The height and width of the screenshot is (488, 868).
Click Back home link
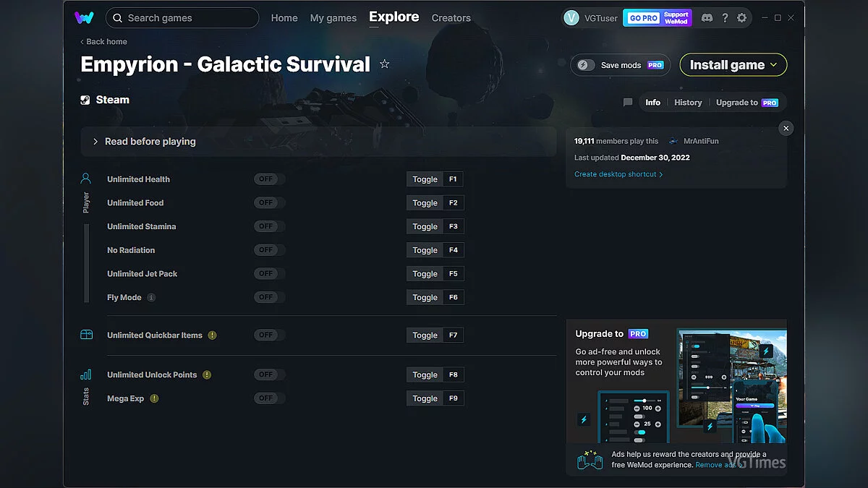pyautogui.click(x=103, y=42)
